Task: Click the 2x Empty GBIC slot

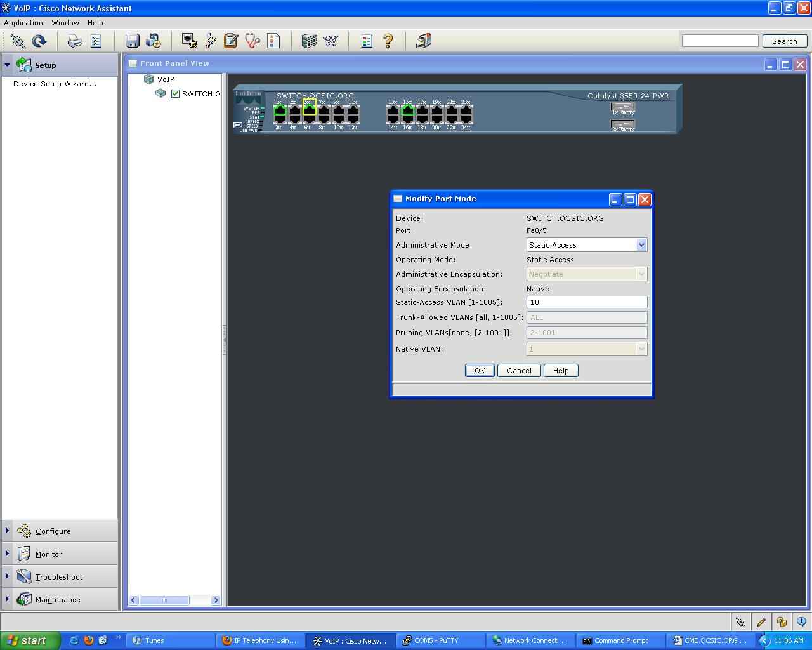Action: click(x=623, y=126)
